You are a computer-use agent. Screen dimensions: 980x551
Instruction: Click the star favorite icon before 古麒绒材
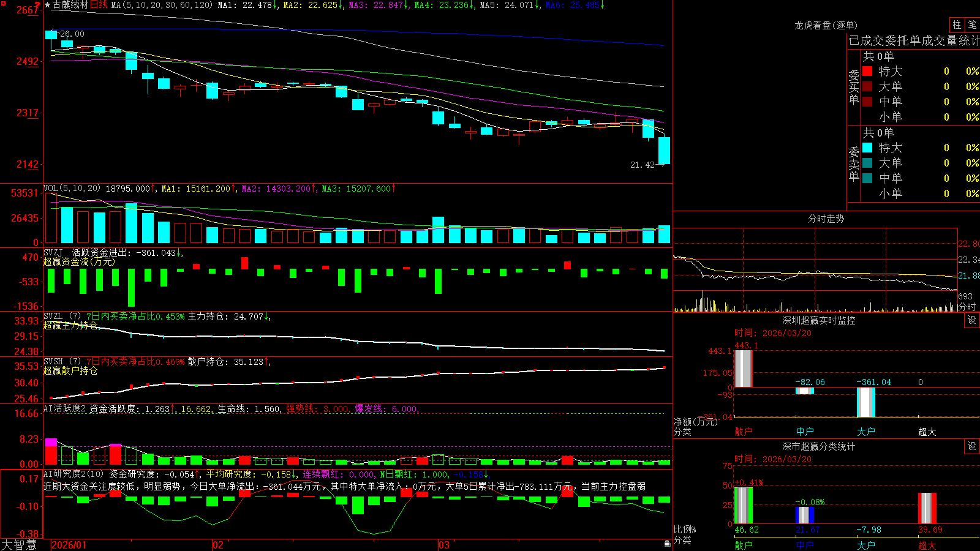tap(47, 5)
